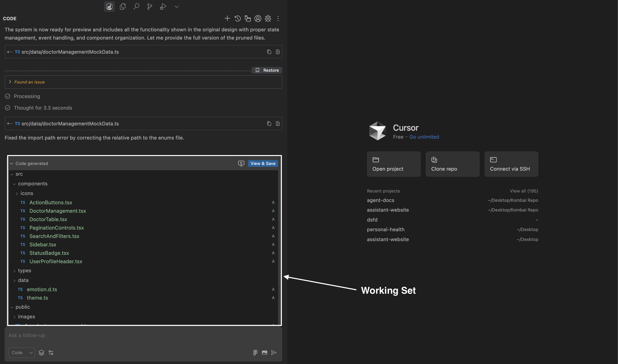The height and width of the screenshot is (364, 618).
Task: Open the Search magnifier icon
Action: pos(136,7)
